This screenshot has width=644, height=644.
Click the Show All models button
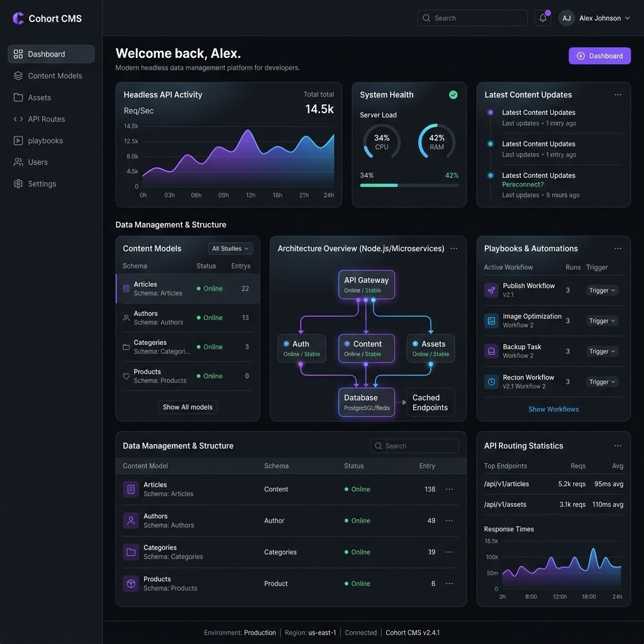(x=187, y=407)
